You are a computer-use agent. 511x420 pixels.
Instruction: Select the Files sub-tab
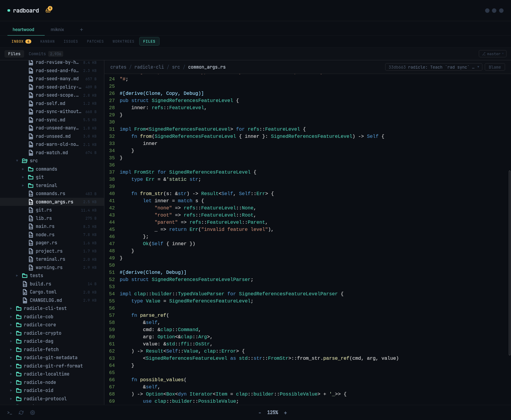pos(14,54)
